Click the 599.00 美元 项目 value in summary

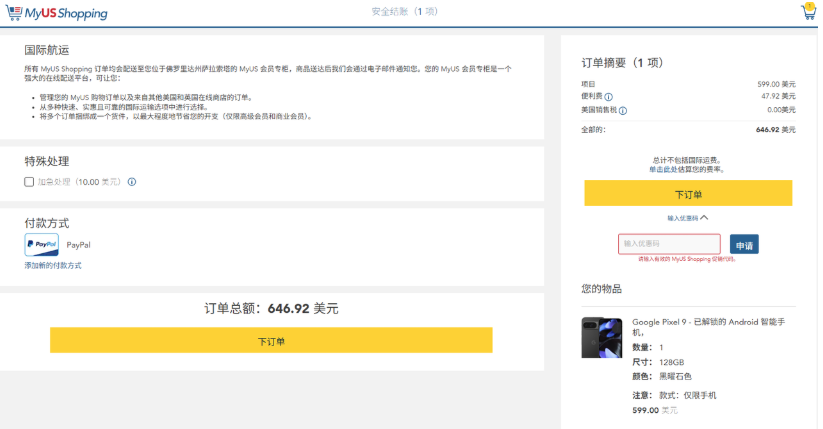pyautogui.click(x=776, y=84)
